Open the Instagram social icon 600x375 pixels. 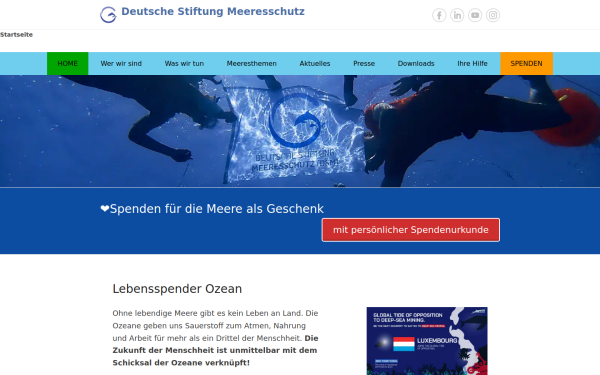pyautogui.click(x=493, y=15)
